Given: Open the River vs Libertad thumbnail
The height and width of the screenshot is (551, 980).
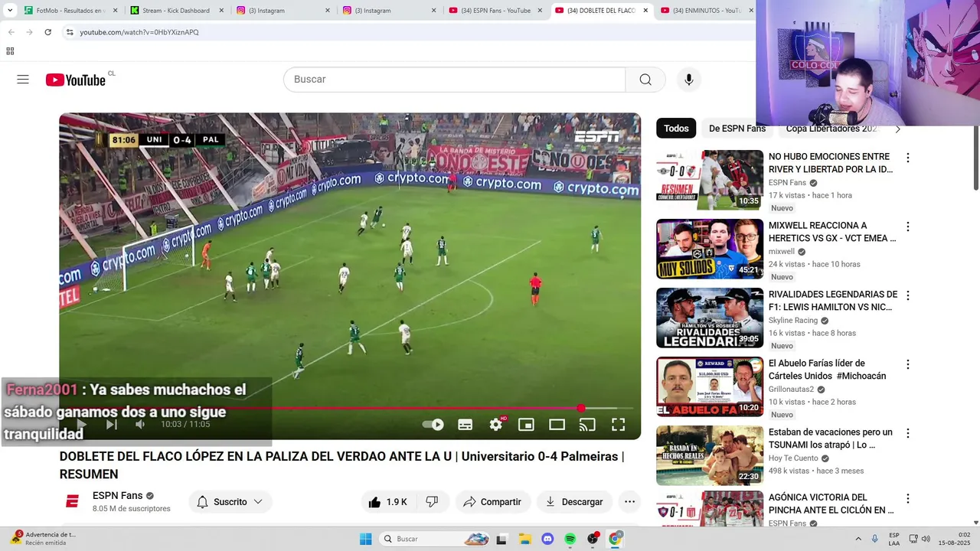Looking at the screenshot, I should (x=710, y=180).
